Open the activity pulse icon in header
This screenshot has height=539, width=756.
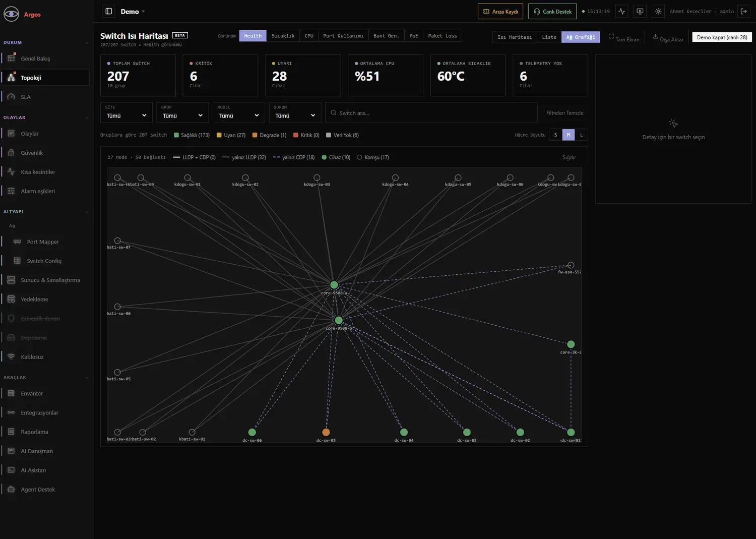(x=621, y=11)
